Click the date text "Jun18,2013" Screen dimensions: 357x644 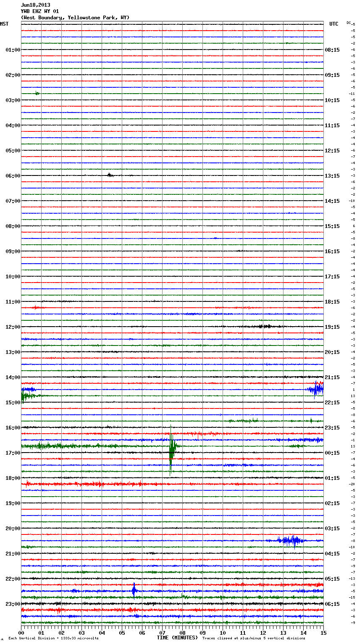(36, 5)
